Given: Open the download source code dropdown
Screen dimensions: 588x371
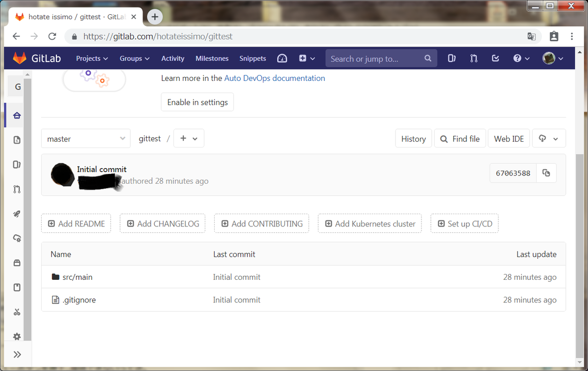Looking at the screenshot, I should tap(549, 139).
